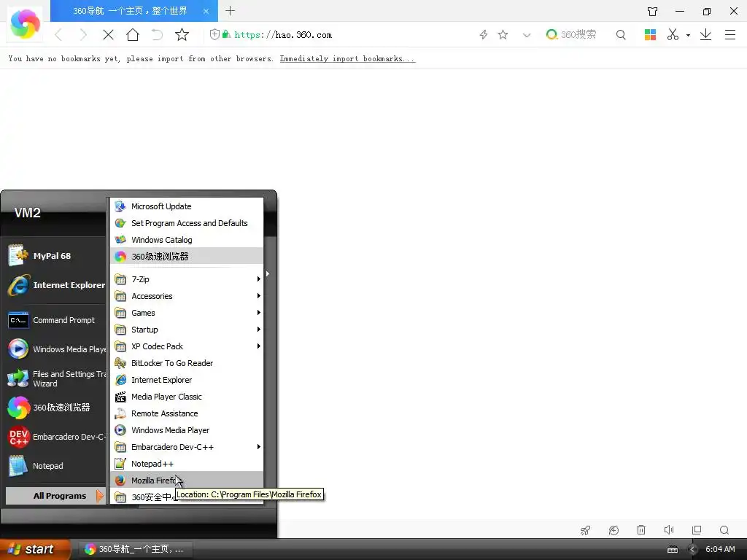Image resolution: width=747 pixels, height=560 pixels.
Task: Click Immediately import bookmarks link
Action: 347,58
